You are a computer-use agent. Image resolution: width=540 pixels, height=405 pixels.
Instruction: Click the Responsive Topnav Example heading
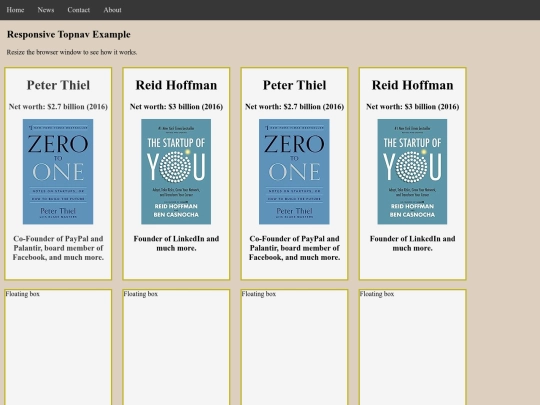[69, 34]
